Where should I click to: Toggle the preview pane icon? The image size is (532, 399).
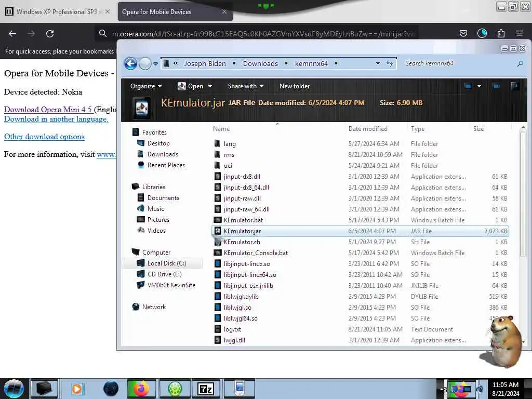[x=496, y=86]
